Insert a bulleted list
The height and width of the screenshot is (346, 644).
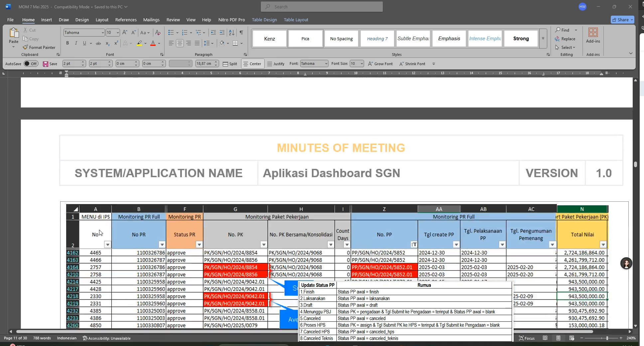(x=171, y=33)
